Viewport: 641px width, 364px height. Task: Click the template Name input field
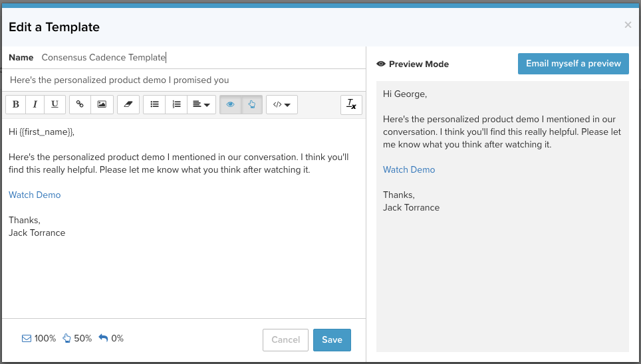(x=199, y=58)
